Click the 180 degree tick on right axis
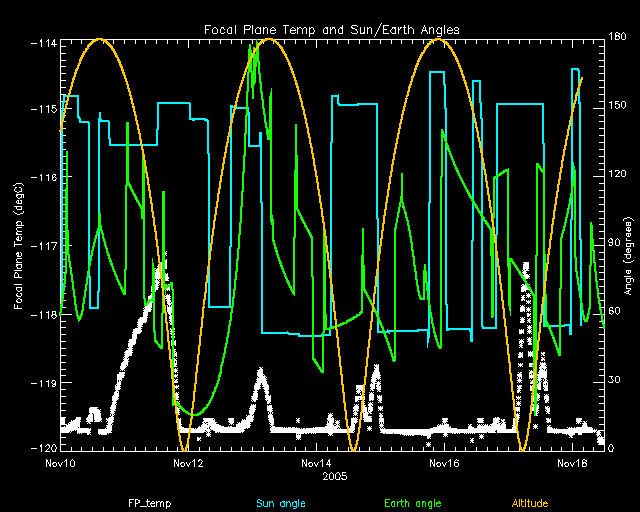640x512 pixels. tap(617, 38)
